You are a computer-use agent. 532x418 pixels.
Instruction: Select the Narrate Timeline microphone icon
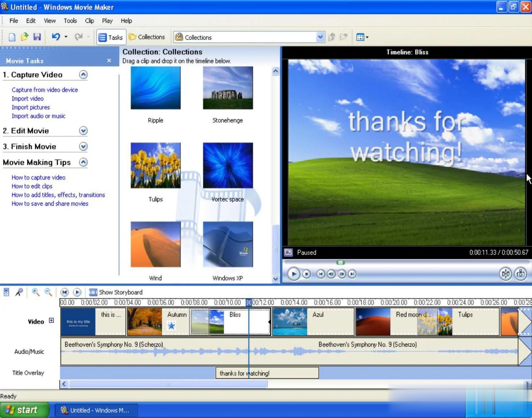[x=19, y=292]
